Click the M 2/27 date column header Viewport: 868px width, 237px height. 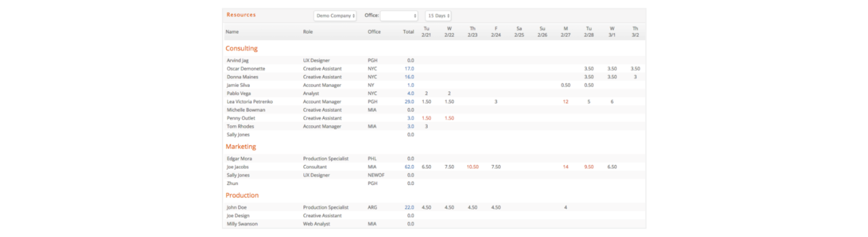565,32
